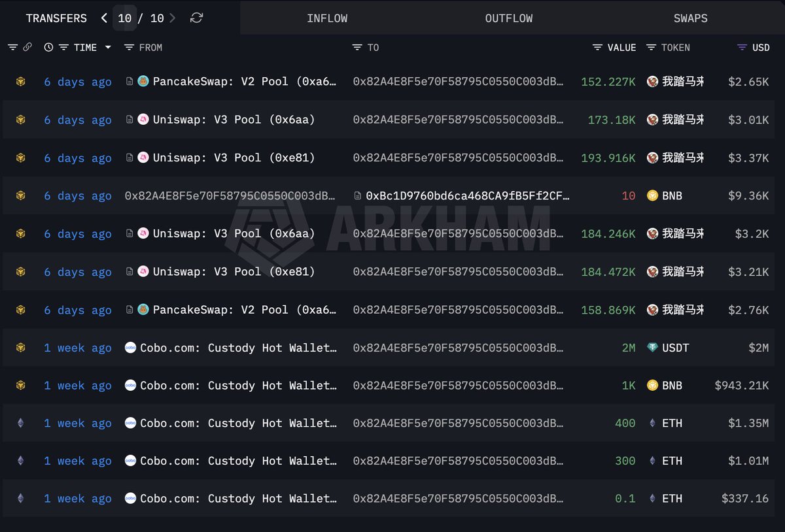785x532 pixels.
Task: Open the TIME sort dropdown arrow
Action: (x=108, y=48)
